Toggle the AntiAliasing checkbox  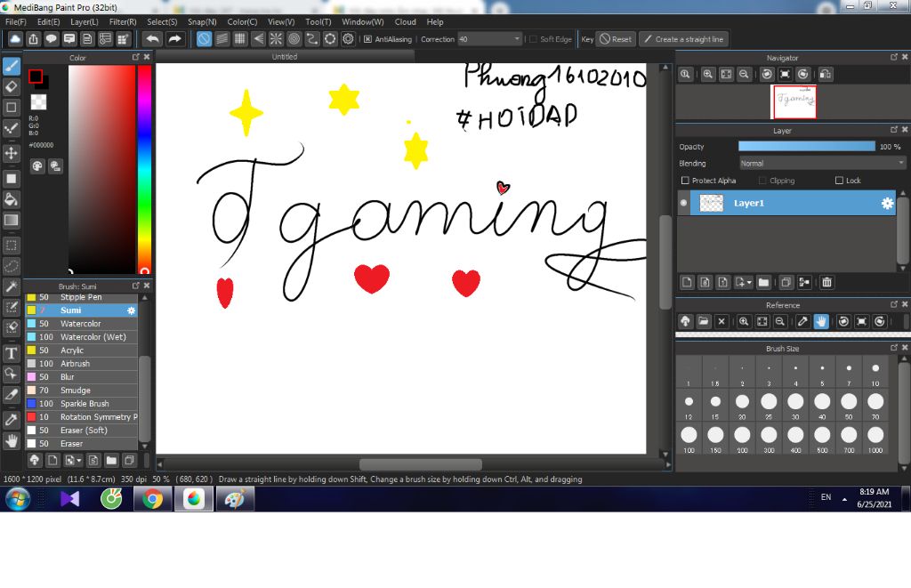(x=367, y=39)
